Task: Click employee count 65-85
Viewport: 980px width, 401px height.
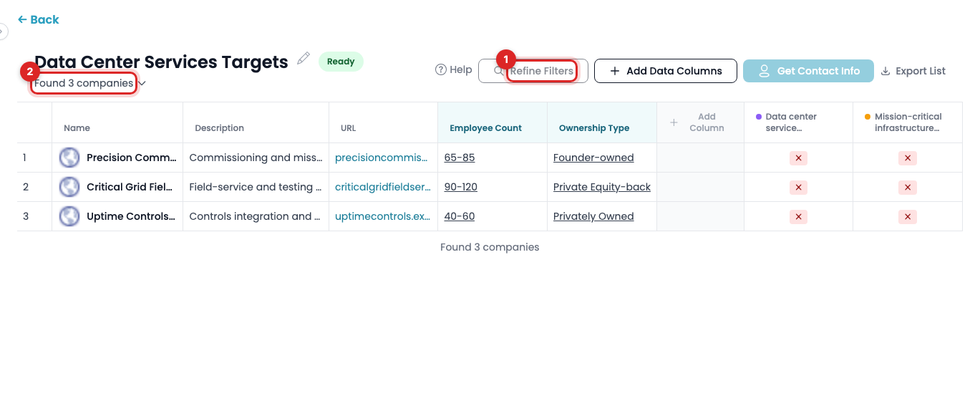Action: (460, 158)
